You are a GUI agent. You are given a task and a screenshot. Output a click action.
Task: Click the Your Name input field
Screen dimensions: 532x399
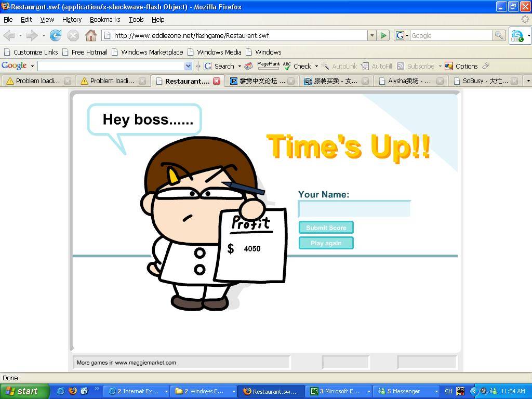tap(354, 209)
